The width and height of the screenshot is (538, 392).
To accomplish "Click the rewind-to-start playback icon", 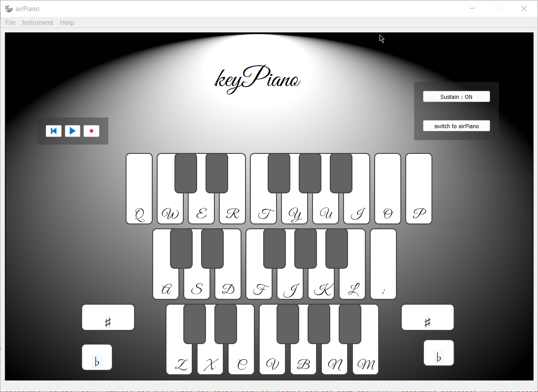I will point(54,131).
